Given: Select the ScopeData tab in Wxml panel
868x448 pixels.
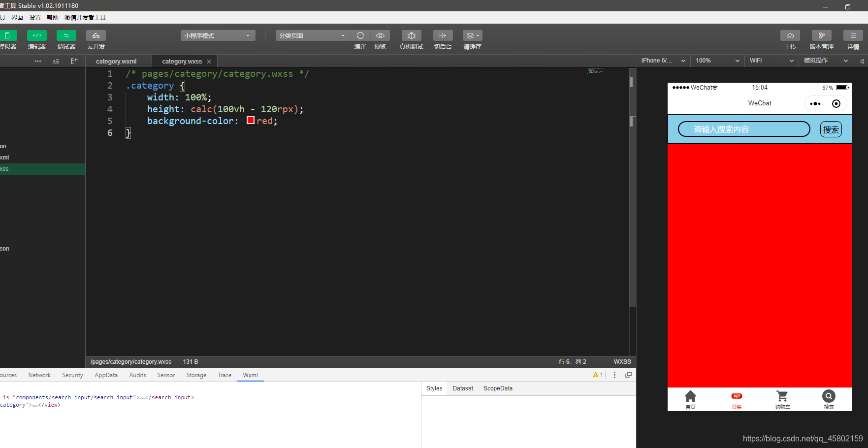Looking at the screenshot, I should [498, 388].
